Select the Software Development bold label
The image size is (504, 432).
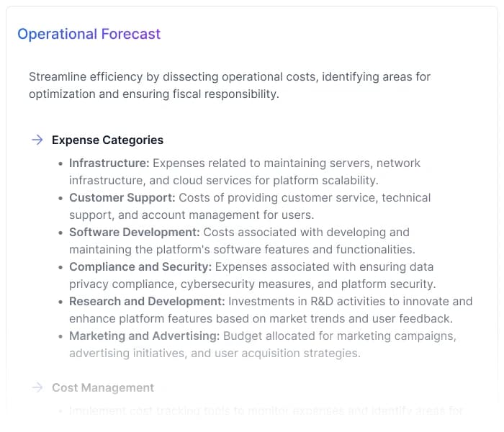[134, 232]
